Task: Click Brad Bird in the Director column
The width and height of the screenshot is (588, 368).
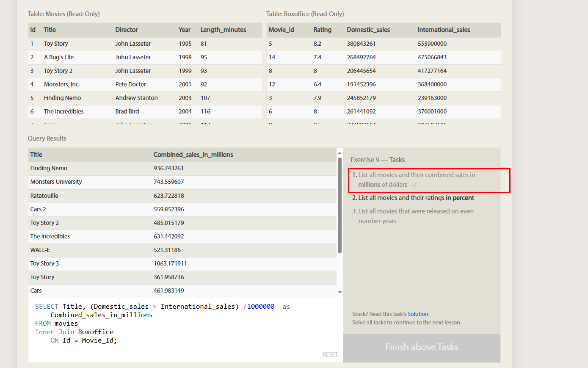Action: (x=127, y=111)
